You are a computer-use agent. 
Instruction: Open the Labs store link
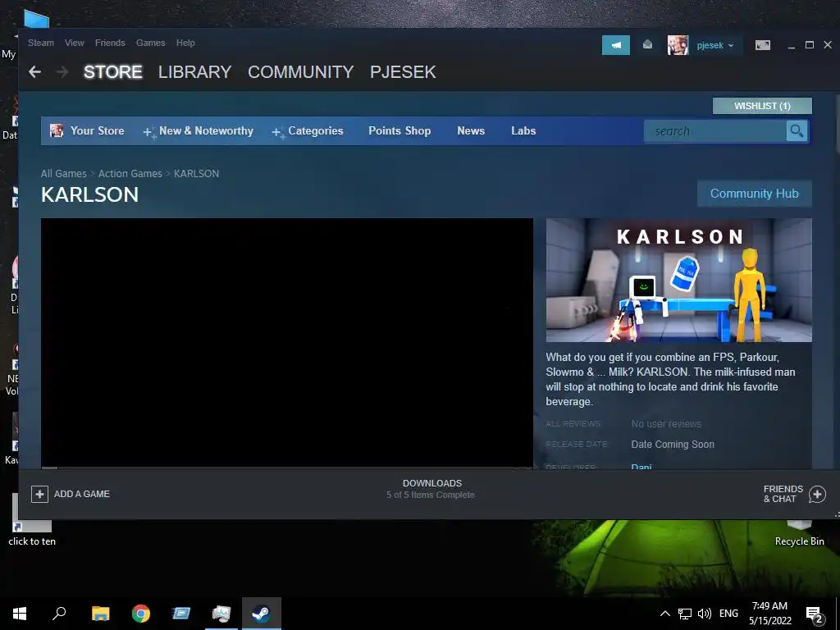click(x=523, y=130)
